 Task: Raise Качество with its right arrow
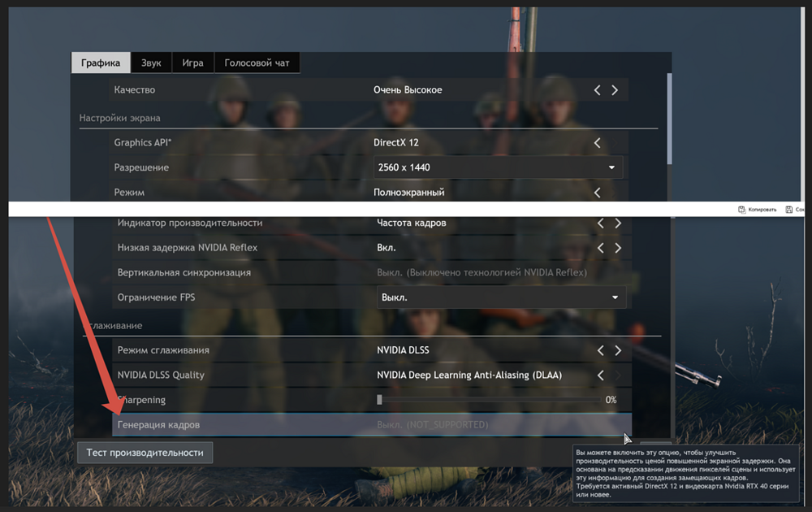(615, 90)
